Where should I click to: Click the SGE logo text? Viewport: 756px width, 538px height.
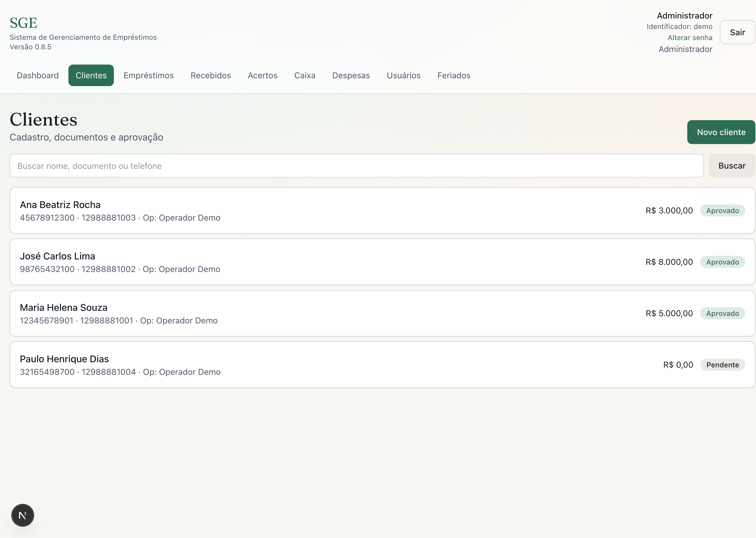pyautogui.click(x=24, y=23)
